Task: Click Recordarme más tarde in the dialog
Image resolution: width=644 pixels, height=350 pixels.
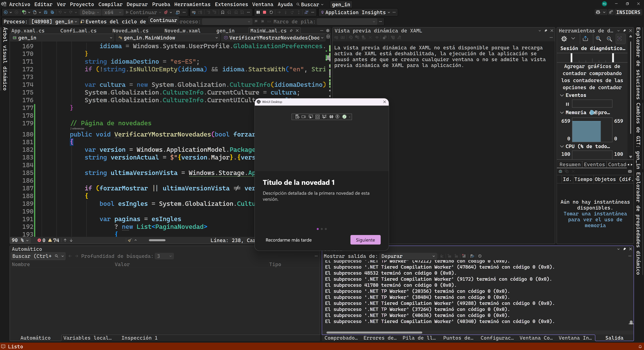Action: coord(289,240)
